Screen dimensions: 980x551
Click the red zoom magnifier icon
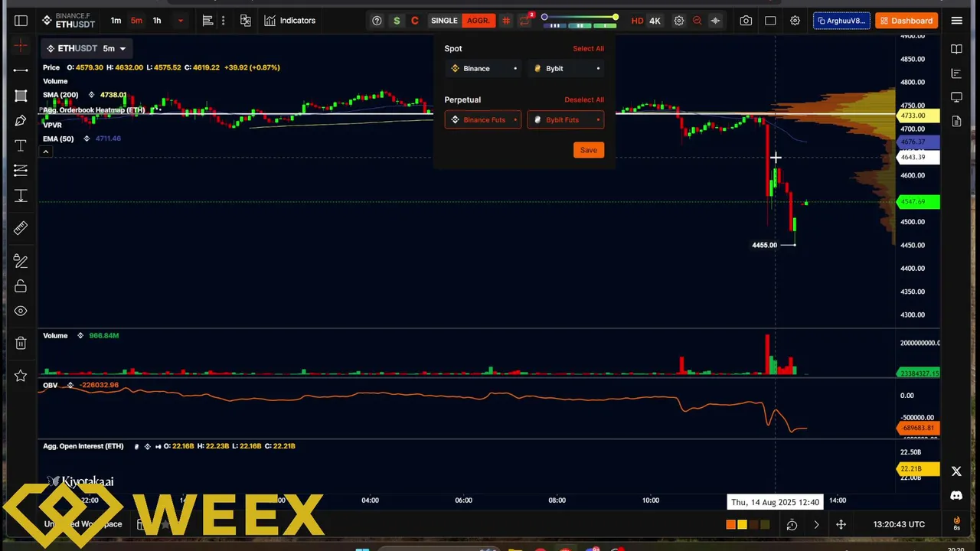[697, 21]
